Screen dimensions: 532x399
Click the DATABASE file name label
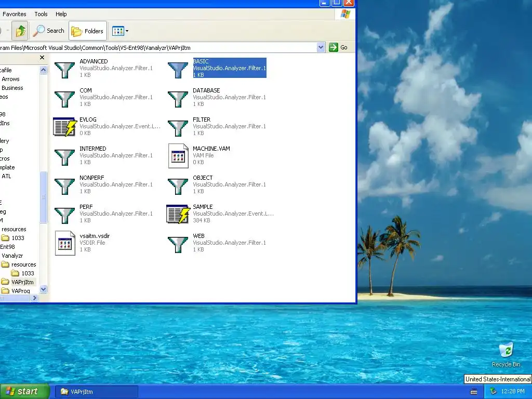click(x=206, y=90)
